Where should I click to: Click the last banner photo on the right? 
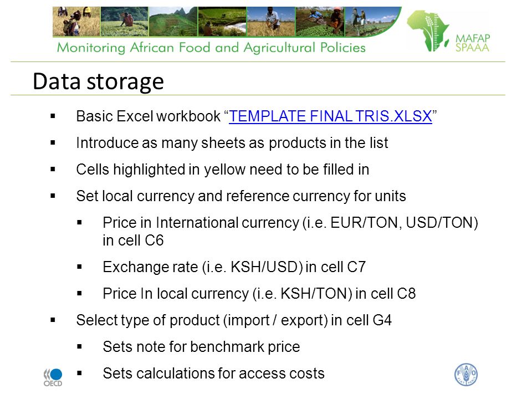370,22
